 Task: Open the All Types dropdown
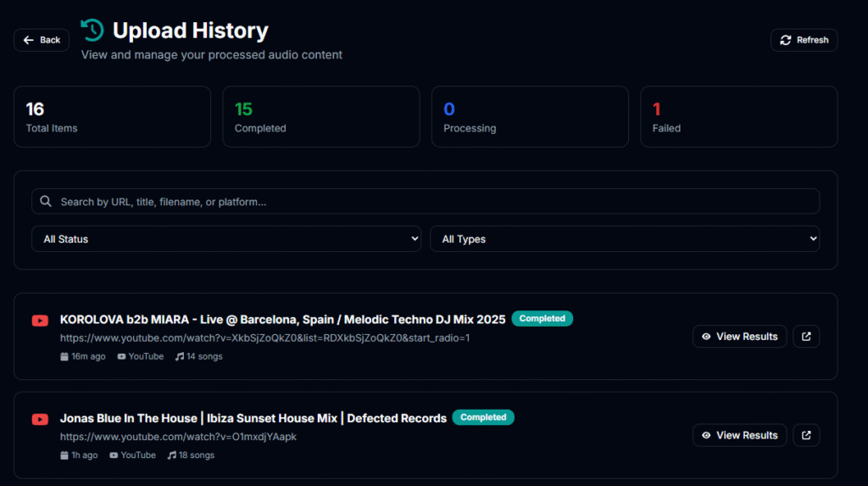[625, 239]
